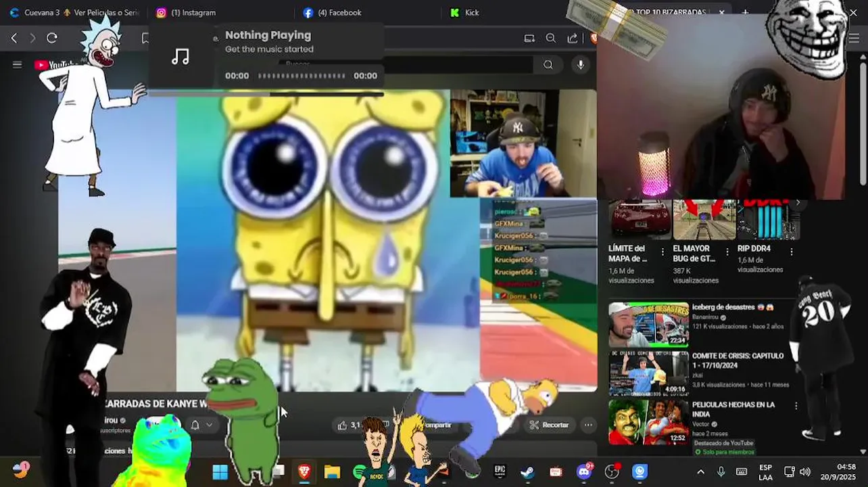Switch to the Instagram browser tab
Viewport: 868px width, 487px height.
coord(193,12)
